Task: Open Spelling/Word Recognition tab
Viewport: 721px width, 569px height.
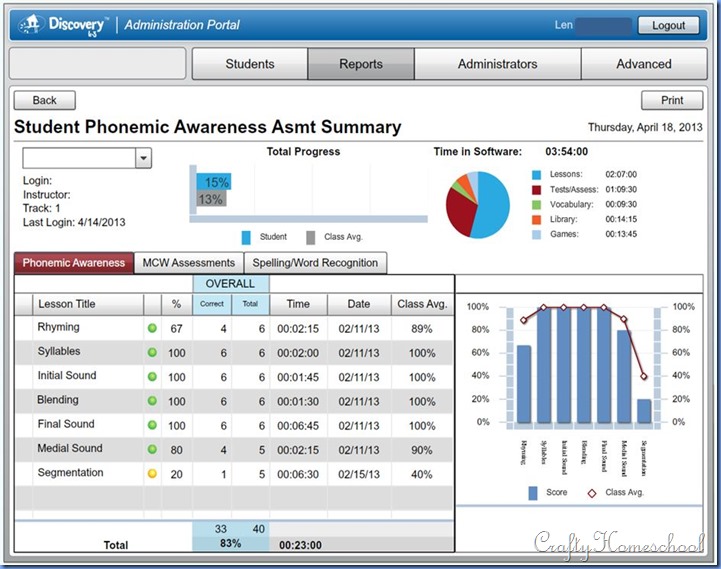Action: tap(315, 263)
